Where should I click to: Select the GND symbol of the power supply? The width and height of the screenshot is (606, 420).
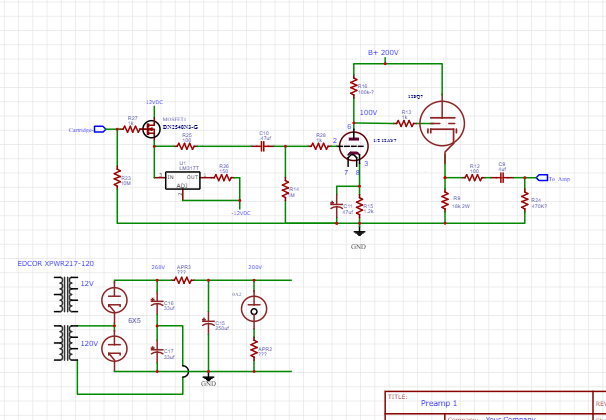click(x=208, y=377)
